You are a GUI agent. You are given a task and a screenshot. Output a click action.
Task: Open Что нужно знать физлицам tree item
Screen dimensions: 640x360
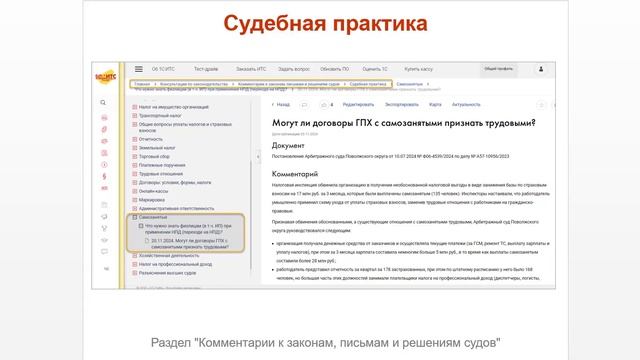click(188, 229)
